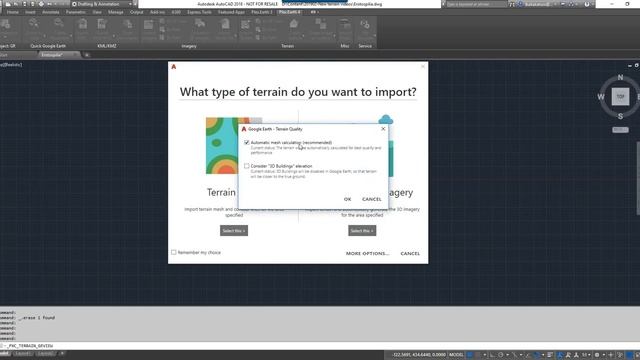
Task: Select the Plex.Earth 4 ribbon tab
Action: (289, 12)
